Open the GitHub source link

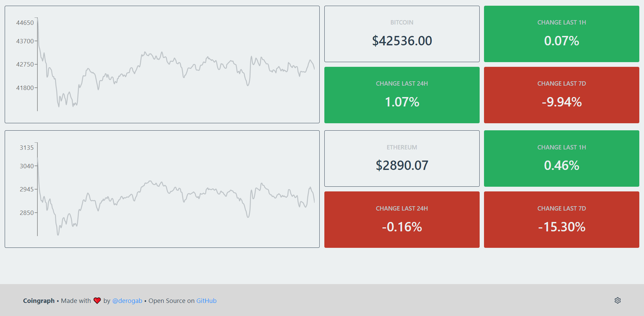[x=206, y=301]
